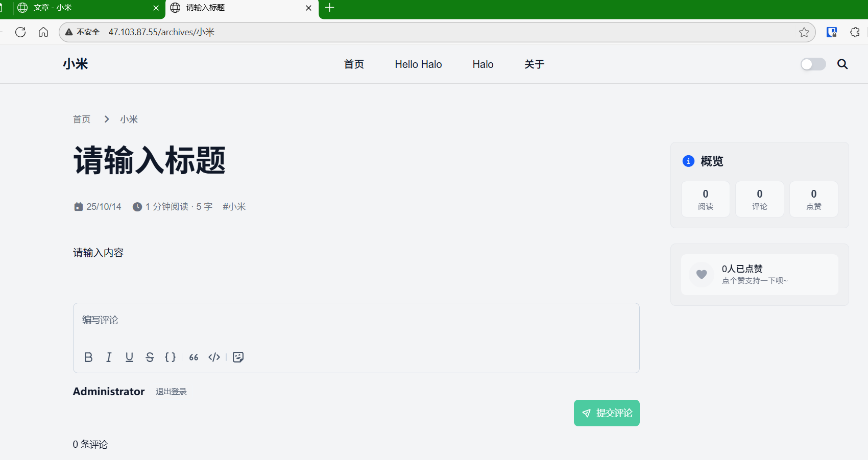
Task: Open the #小米 tag link
Action: 234,206
